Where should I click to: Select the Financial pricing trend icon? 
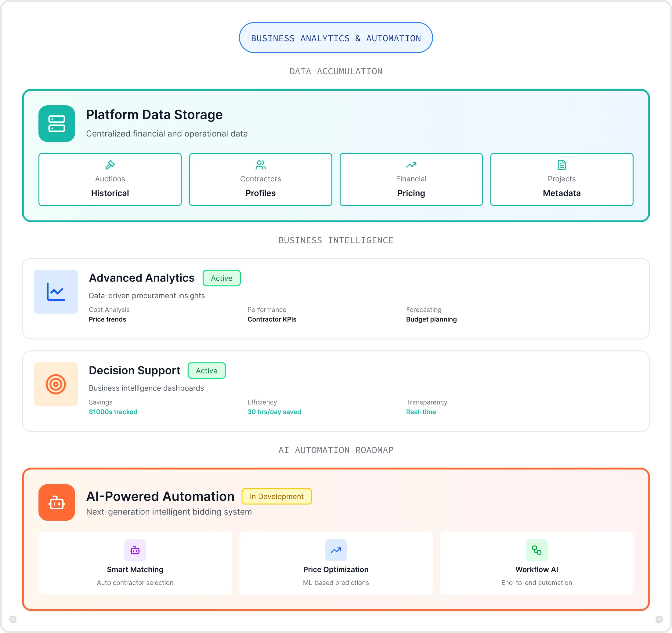pyautogui.click(x=410, y=166)
